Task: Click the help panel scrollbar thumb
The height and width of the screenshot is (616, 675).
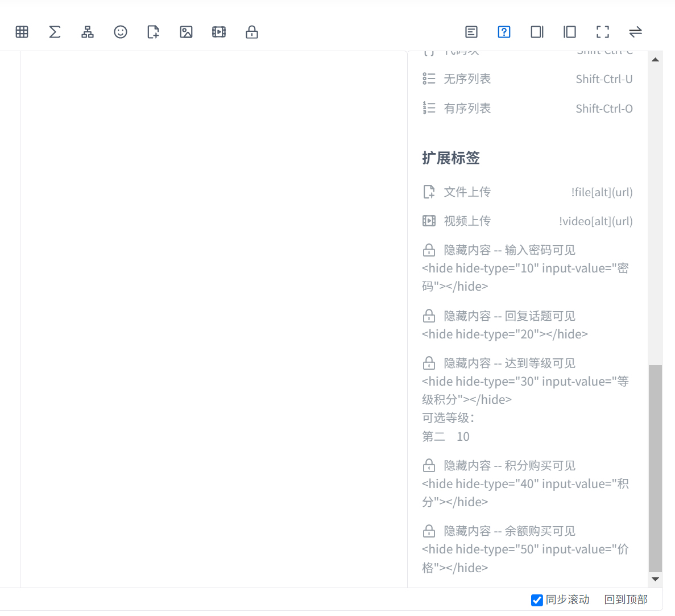Action: [655, 468]
